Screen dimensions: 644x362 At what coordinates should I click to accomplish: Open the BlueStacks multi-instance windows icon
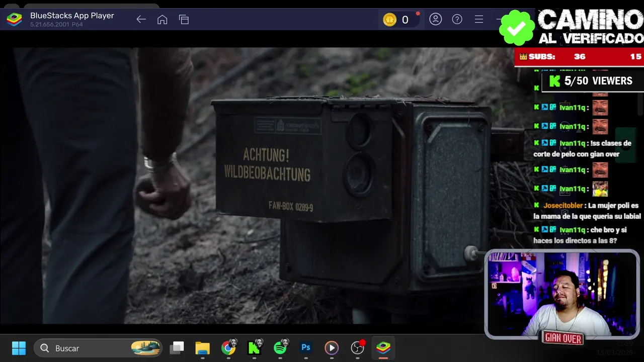point(184,20)
